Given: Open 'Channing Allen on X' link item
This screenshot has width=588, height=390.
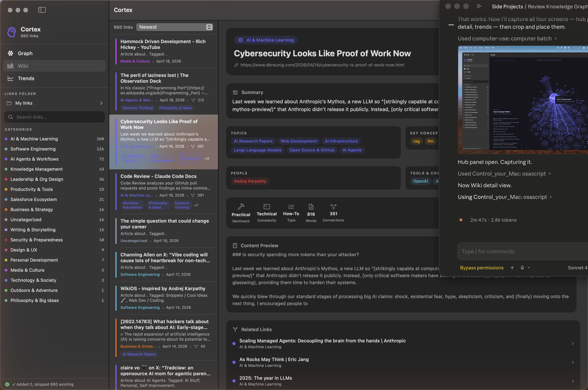Looking at the screenshot, I should click(164, 265).
